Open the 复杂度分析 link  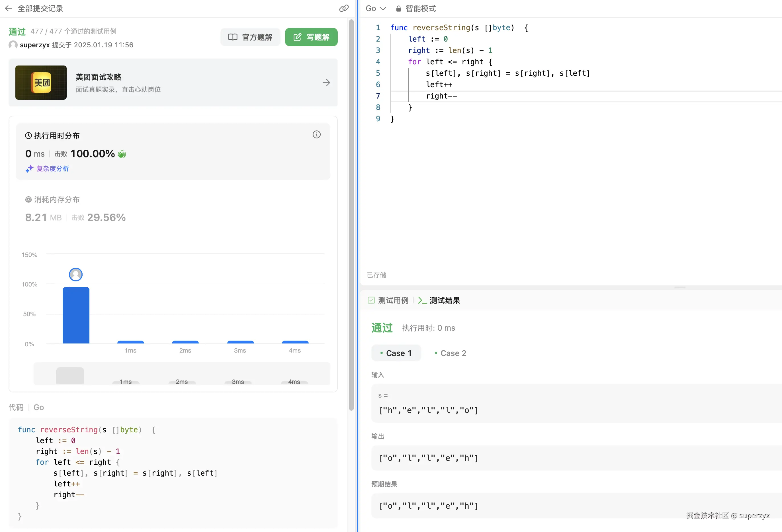pyautogui.click(x=52, y=169)
